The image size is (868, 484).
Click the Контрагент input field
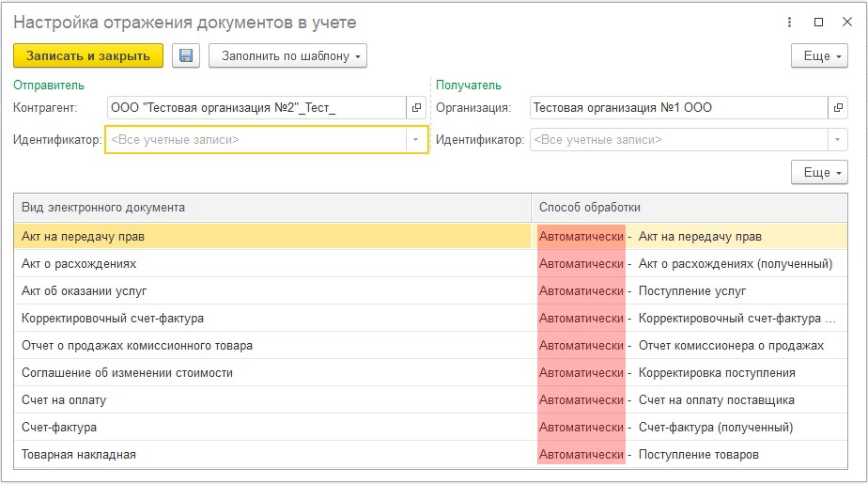pos(256,108)
